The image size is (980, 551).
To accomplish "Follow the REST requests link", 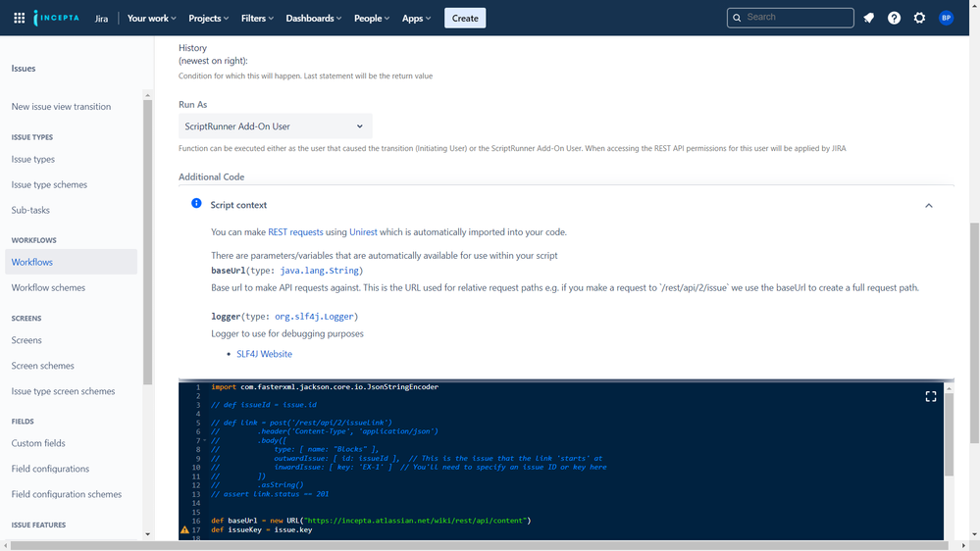I will tap(295, 232).
